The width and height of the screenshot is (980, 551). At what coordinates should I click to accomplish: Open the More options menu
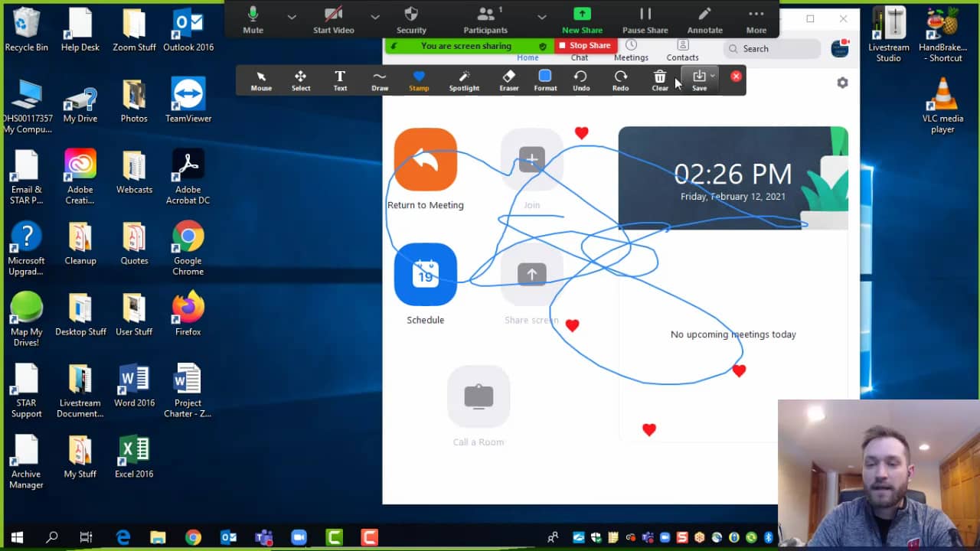756,20
